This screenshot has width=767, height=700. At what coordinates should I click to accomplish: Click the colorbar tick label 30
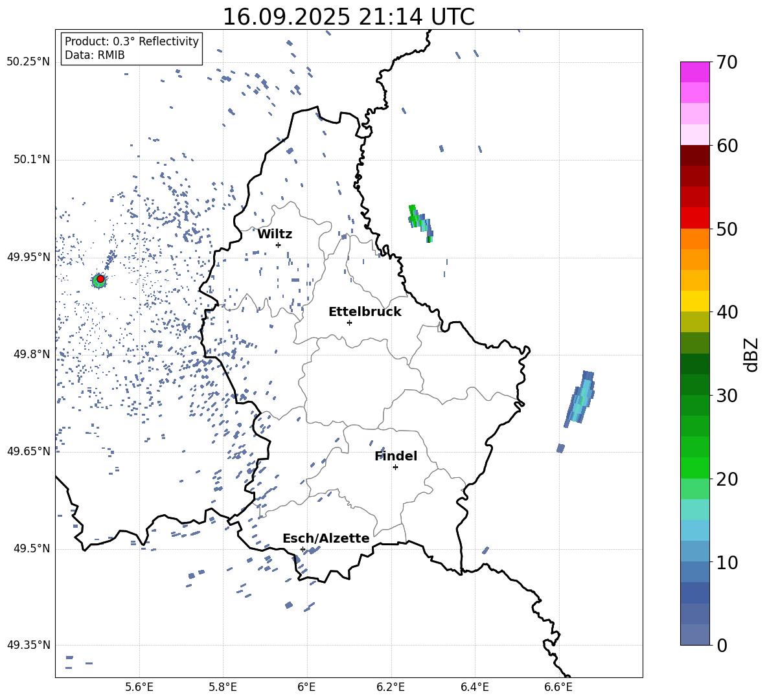point(727,396)
